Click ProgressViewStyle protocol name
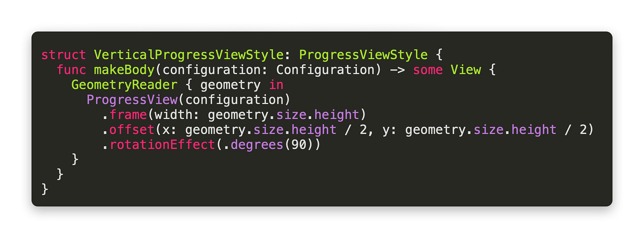This screenshot has width=644, height=238. point(364,55)
